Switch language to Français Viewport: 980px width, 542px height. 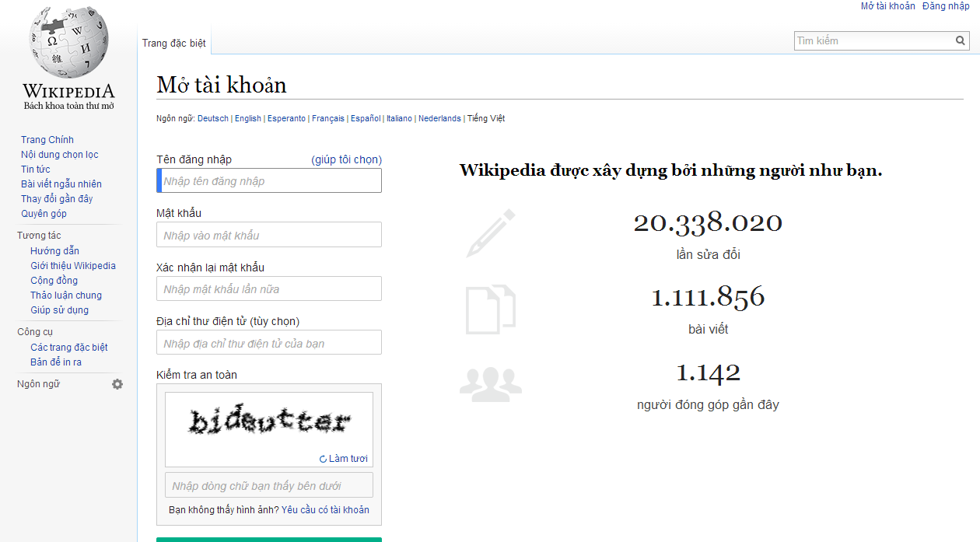(x=328, y=118)
